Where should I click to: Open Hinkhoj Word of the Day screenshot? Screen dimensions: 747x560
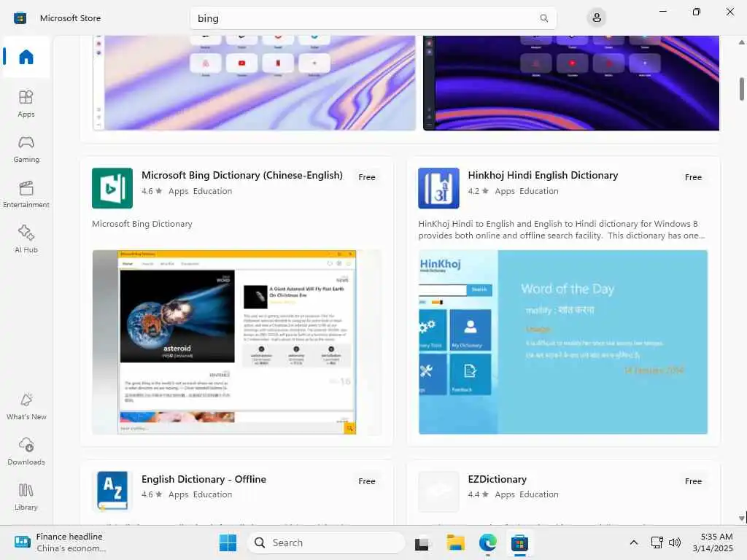(563, 342)
